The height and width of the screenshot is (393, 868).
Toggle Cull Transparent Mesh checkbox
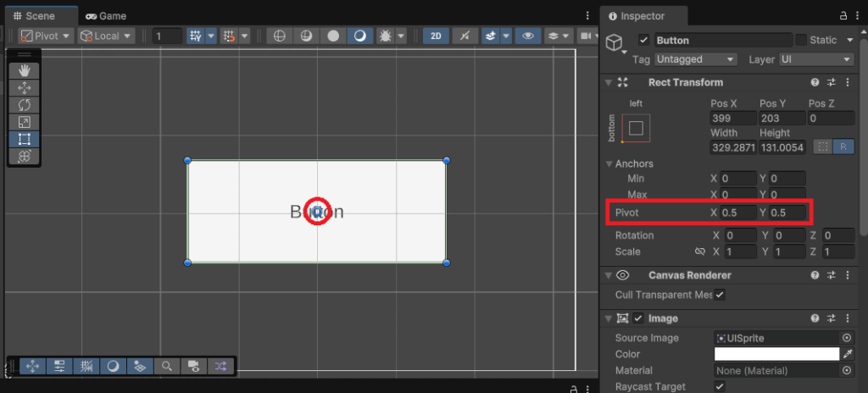720,295
